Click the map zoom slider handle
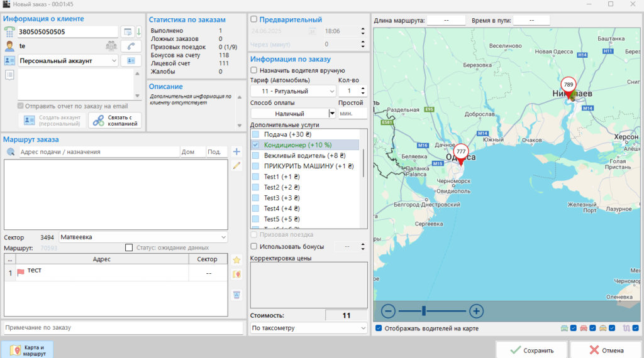The image size is (644, 358). point(424,311)
